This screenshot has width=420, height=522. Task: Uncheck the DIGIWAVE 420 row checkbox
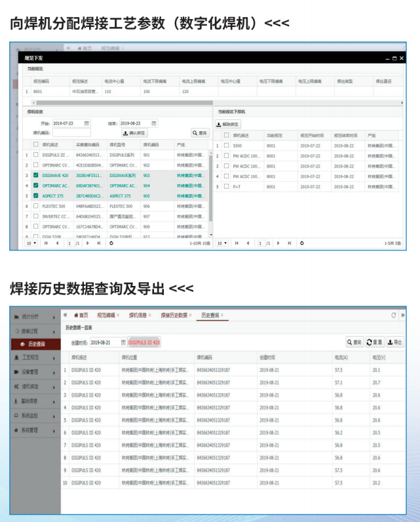coord(35,176)
